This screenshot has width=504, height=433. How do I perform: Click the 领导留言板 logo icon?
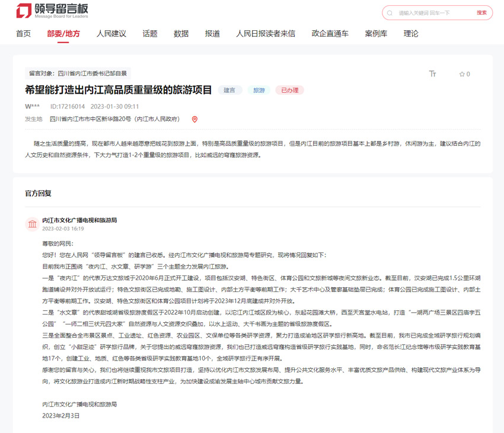pos(24,11)
